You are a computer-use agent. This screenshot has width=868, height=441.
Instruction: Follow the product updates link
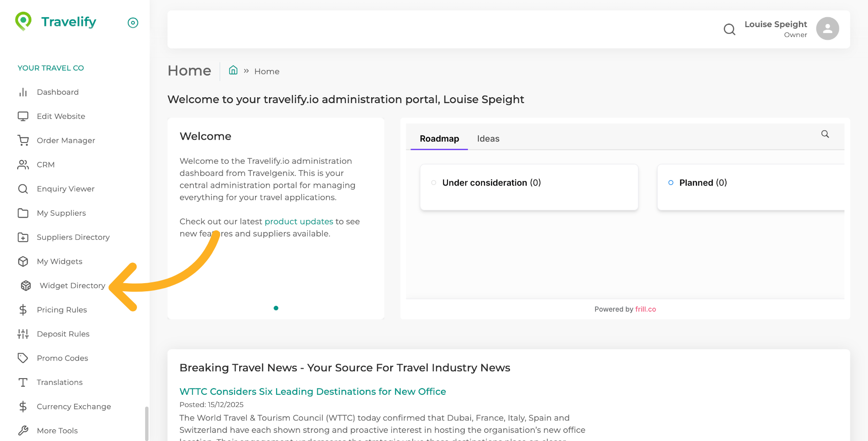tap(299, 222)
